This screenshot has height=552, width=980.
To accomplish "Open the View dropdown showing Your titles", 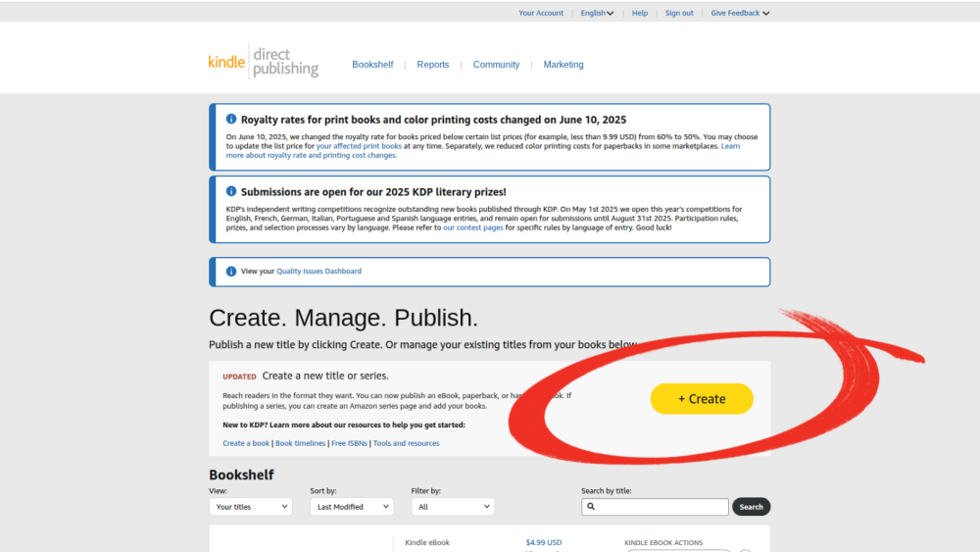I will [x=250, y=507].
